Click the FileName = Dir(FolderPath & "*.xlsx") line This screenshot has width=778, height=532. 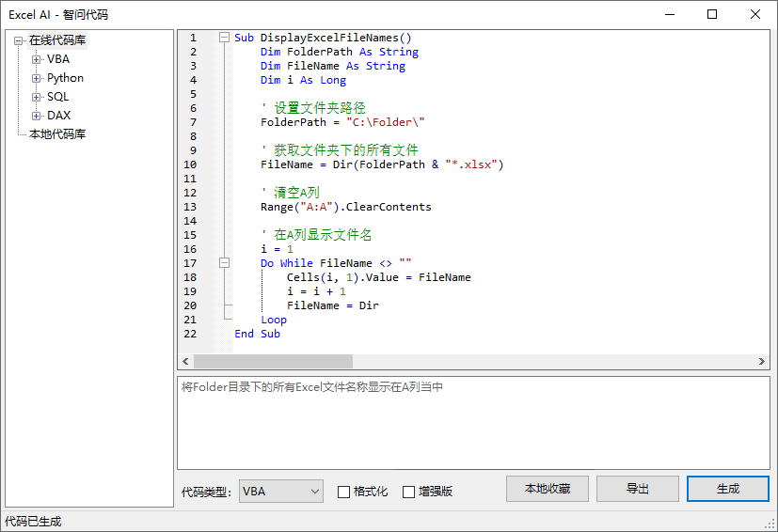tap(382, 164)
